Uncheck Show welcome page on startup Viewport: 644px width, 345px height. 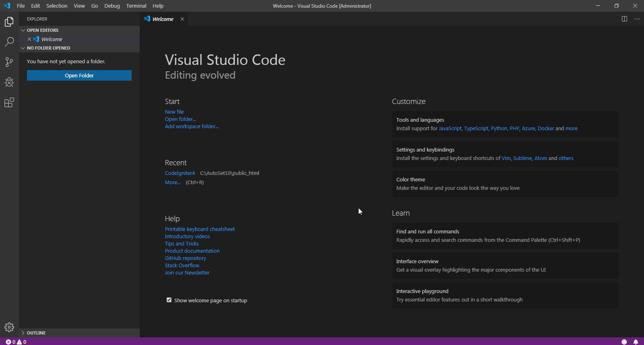click(x=169, y=300)
